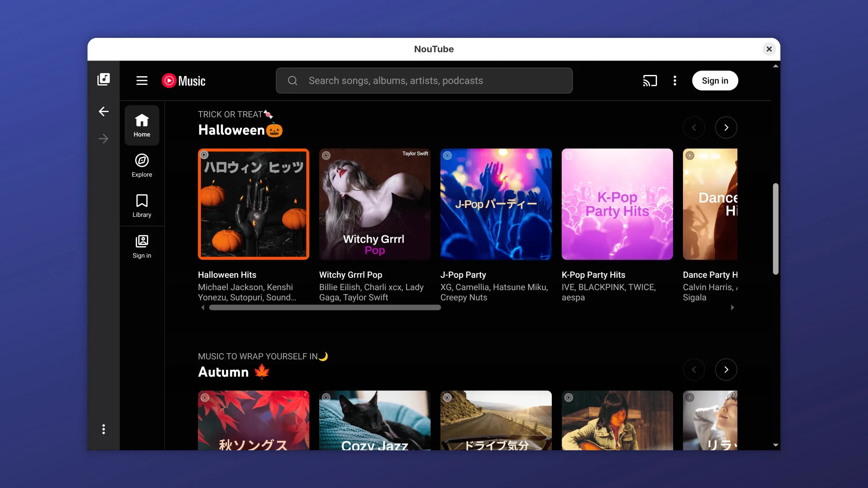Play the K-Pop Party Hits playlist
This screenshot has width=868, height=488.
(617, 204)
